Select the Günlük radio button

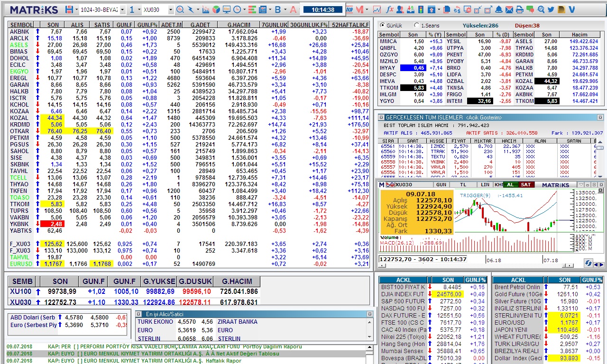click(382, 25)
